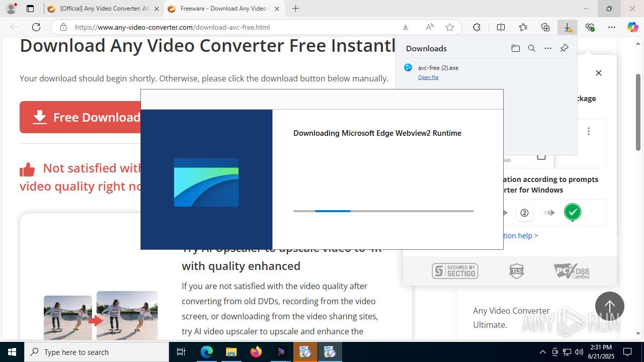Click the red Free Download button
Image resolution: width=644 pixels, height=362 pixels.
coord(80,117)
